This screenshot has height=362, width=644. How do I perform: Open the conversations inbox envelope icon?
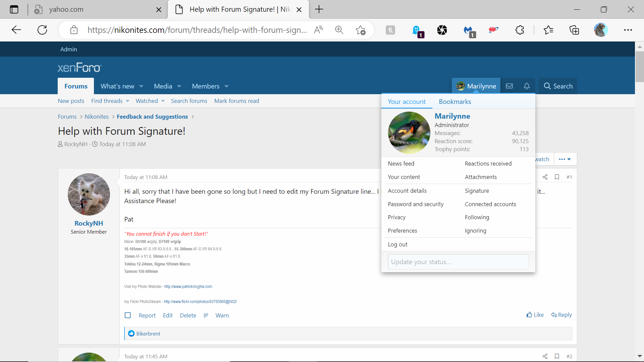pos(509,86)
